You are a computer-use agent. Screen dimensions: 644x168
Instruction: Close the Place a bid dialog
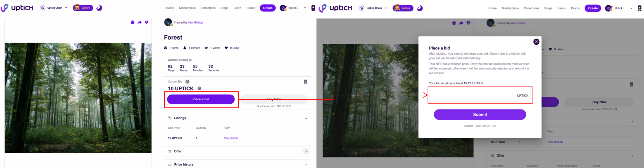pyautogui.click(x=536, y=42)
